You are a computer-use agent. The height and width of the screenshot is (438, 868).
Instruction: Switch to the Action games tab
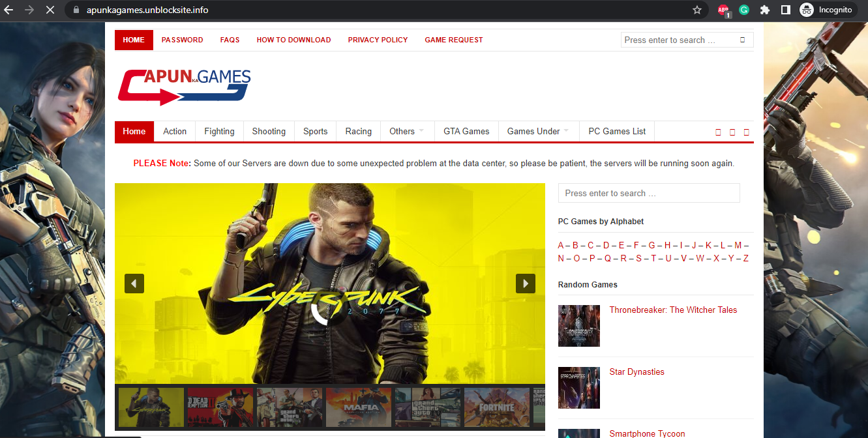174,131
